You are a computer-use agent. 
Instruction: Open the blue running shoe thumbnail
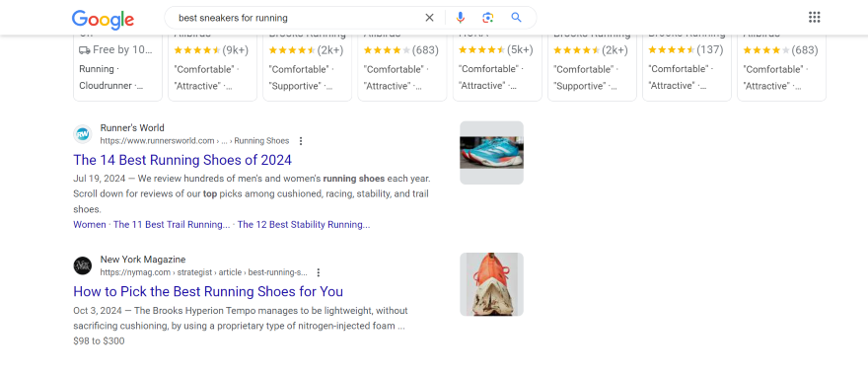[491, 153]
